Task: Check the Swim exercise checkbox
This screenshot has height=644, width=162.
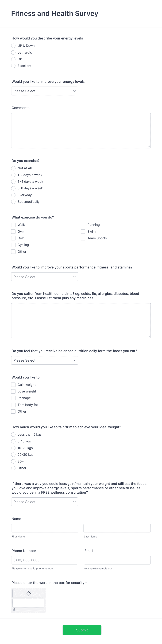Action: [83, 231]
